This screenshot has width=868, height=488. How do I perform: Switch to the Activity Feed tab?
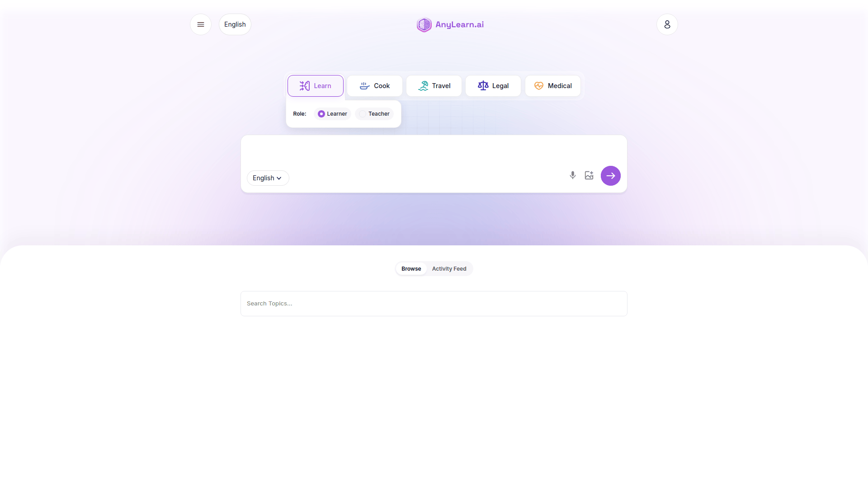click(x=449, y=268)
